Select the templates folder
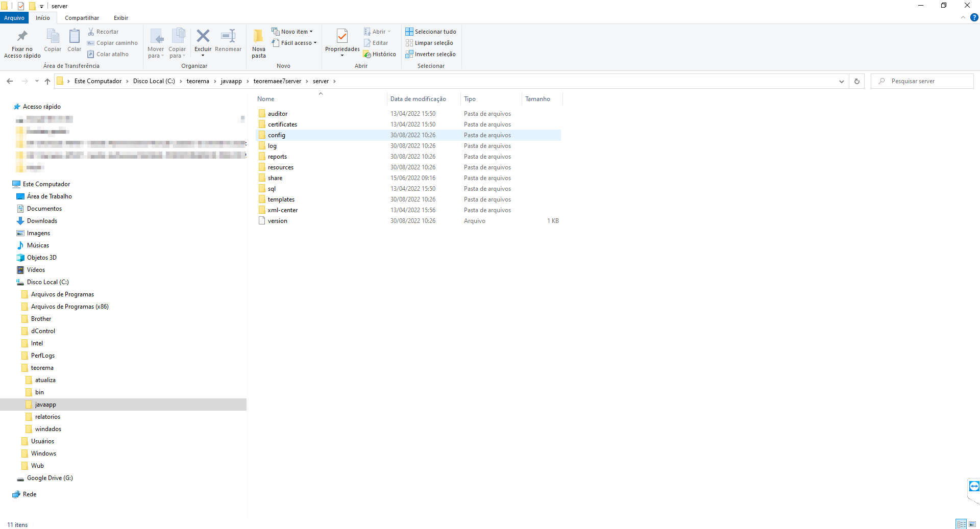This screenshot has height=529, width=980. click(x=408, y=199)
